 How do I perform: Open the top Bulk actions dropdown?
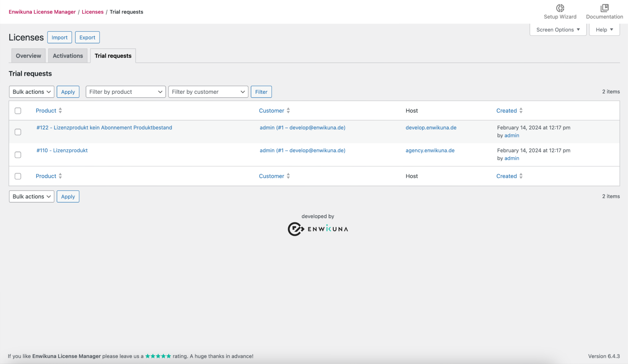click(31, 92)
